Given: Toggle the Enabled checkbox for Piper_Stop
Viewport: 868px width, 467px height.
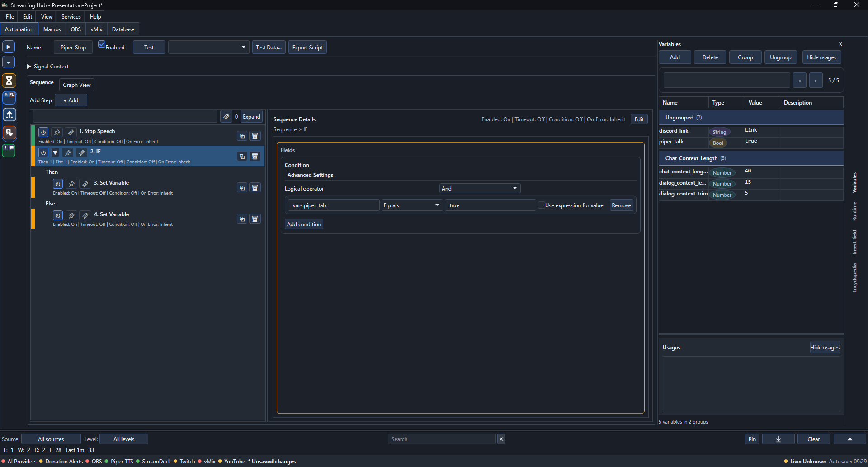Looking at the screenshot, I should coord(102,44).
